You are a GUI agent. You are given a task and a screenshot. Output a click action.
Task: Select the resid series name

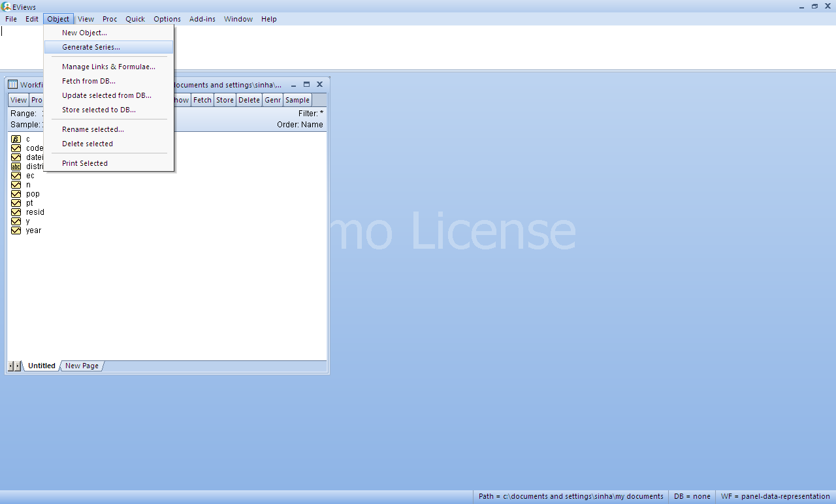pyautogui.click(x=35, y=212)
